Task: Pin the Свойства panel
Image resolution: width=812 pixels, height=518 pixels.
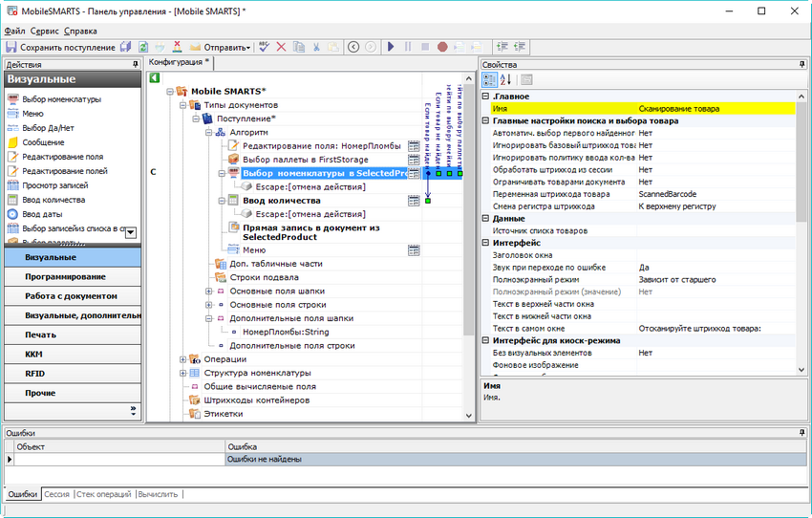Action: (x=801, y=64)
